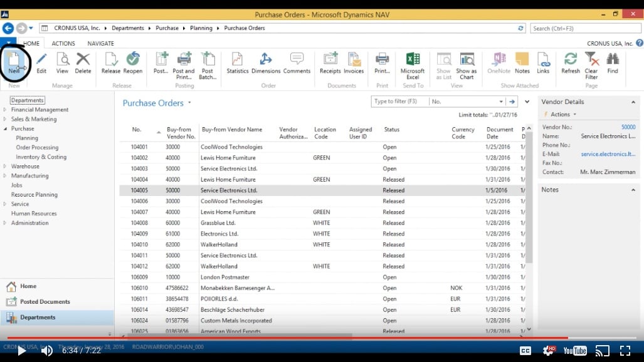The width and height of the screenshot is (644, 362).
Task: Export list to Microsoft Excel
Action: 412,65
